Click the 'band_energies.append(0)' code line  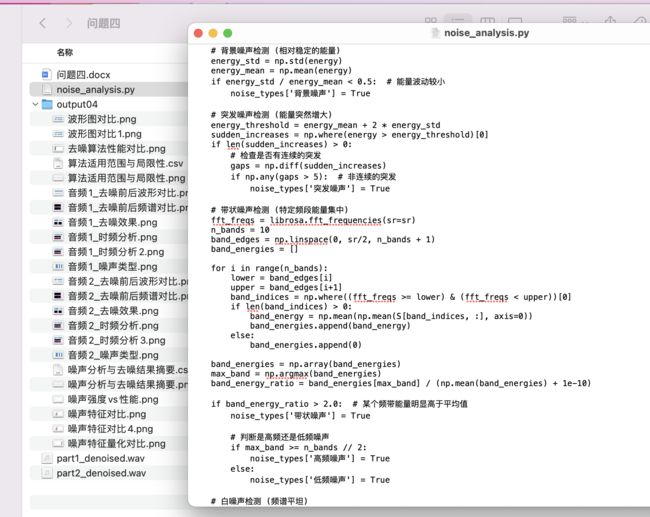306,345
